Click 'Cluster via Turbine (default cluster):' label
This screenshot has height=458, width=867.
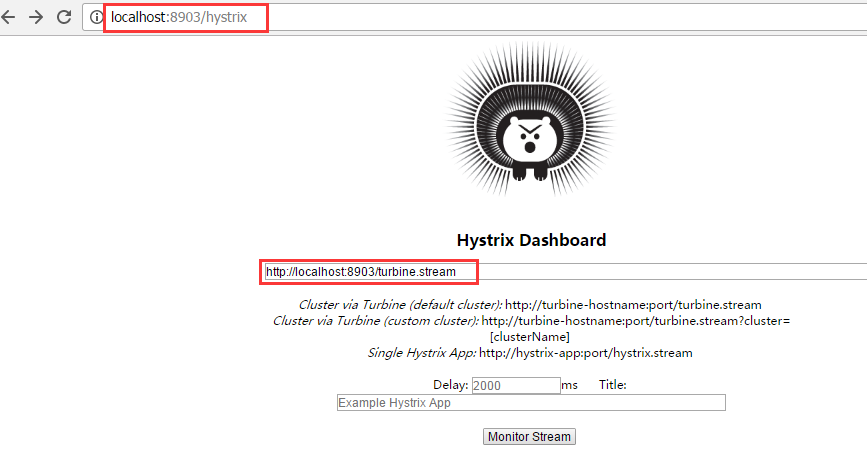(400, 305)
